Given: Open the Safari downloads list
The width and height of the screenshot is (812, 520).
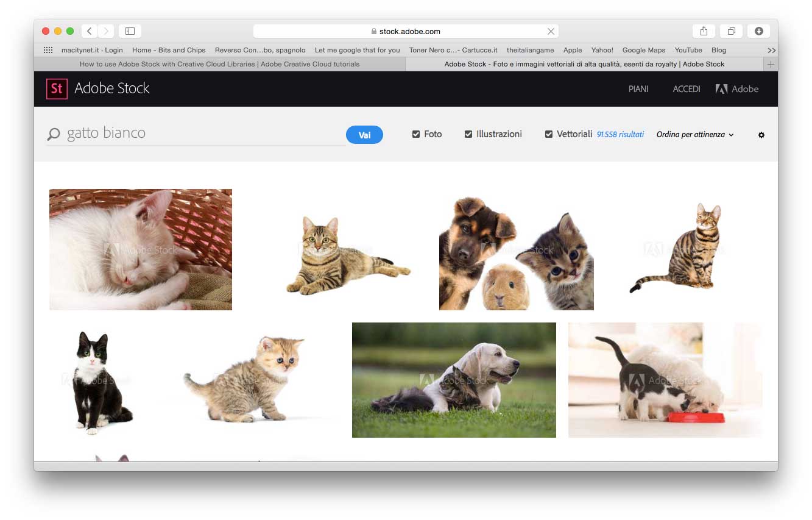Looking at the screenshot, I should 759,31.
